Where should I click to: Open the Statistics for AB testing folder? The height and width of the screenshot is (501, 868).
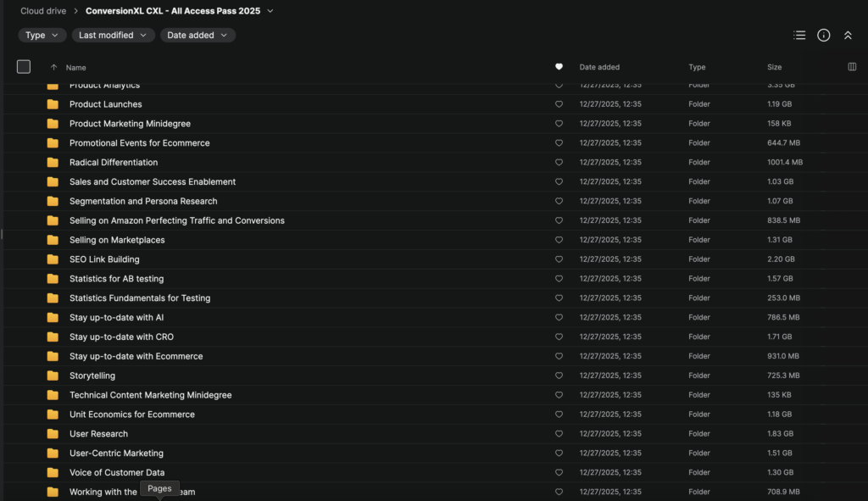click(x=116, y=279)
